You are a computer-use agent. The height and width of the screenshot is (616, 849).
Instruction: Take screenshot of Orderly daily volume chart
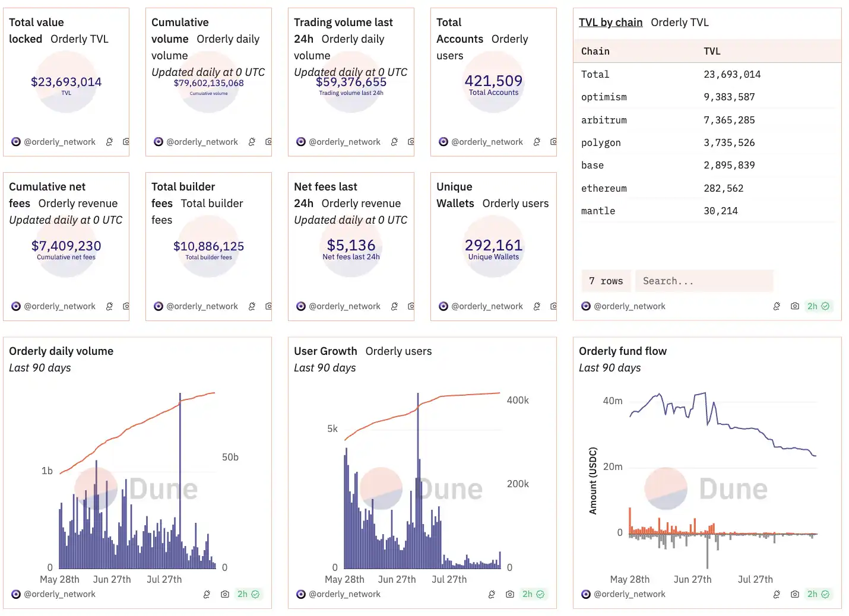pyautogui.click(x=224, y=594)
